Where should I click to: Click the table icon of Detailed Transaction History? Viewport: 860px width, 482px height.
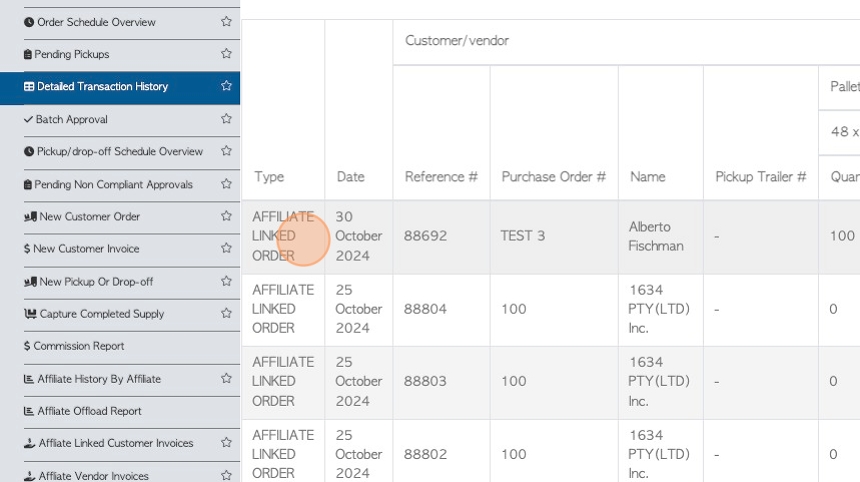[29, 87]
